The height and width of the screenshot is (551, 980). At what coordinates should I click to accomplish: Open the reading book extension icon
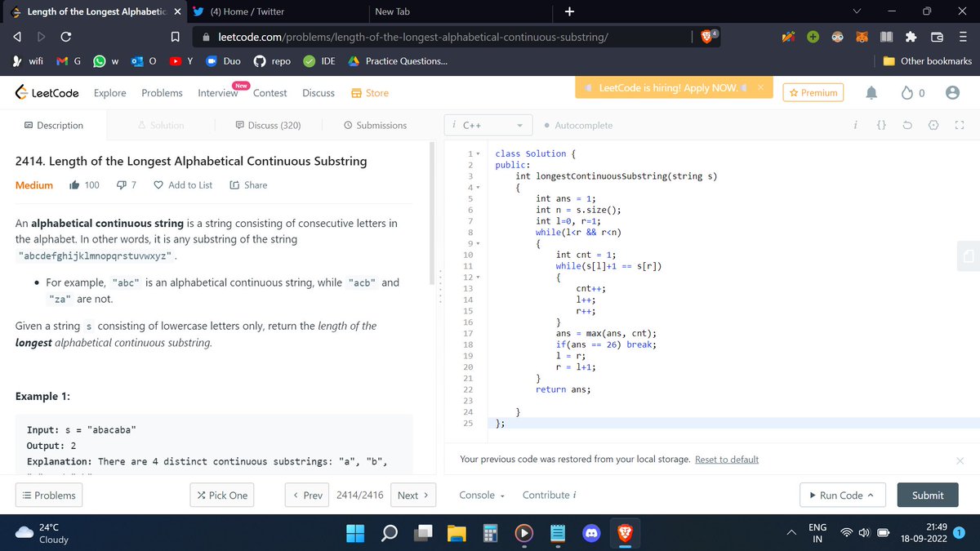point(888,38)
